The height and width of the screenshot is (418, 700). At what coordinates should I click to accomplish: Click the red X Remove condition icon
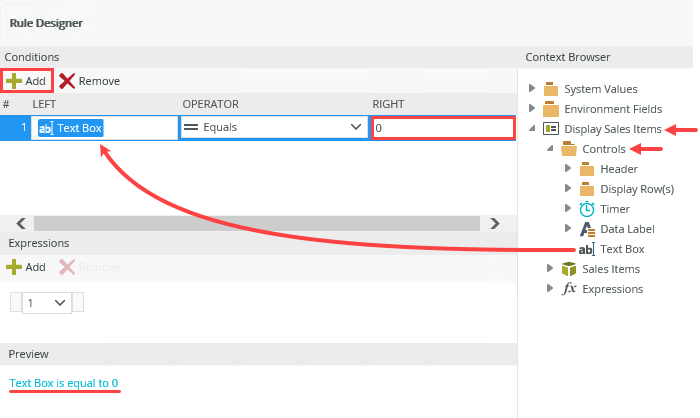[x=67, y=80]
